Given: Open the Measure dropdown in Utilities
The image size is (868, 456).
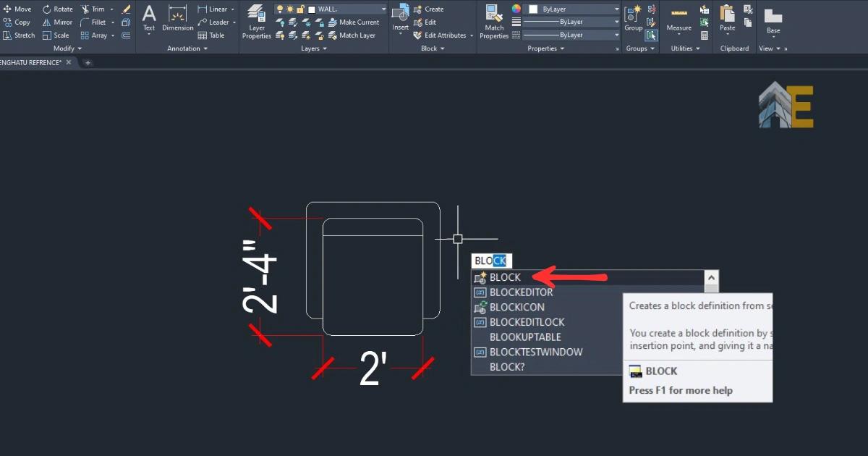Looking at the screenshot, I should pyautogui.click(x=679, y=33).
